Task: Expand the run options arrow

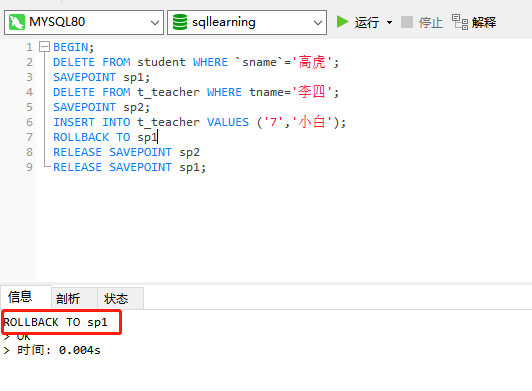Action: 390,23
